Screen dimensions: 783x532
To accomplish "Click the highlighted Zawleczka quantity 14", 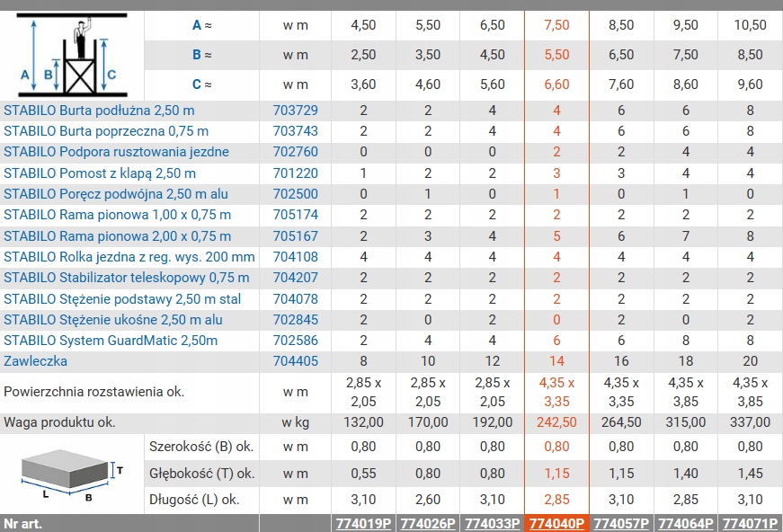I will click(556, 361).
